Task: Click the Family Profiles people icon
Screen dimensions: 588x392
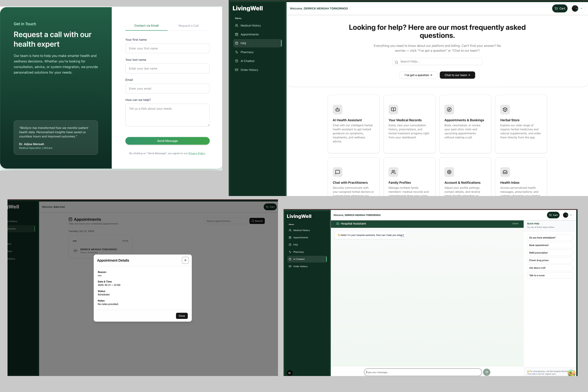Action: point(393,172)
